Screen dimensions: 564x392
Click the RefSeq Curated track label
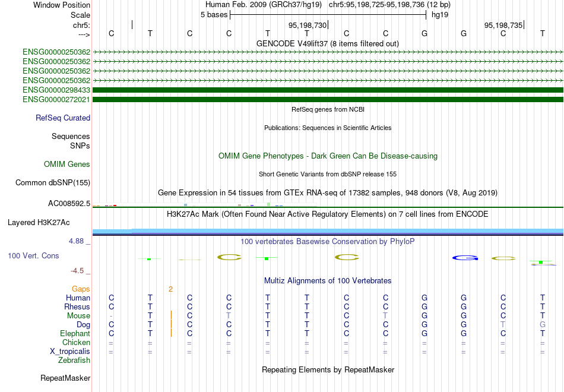click(x=63, y=118)
